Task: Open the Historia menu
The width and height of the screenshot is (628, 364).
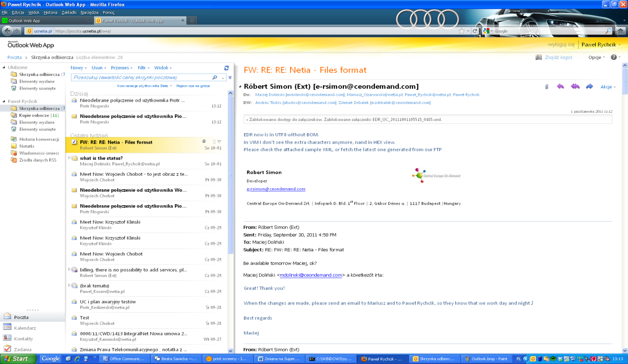Action: 50,13
